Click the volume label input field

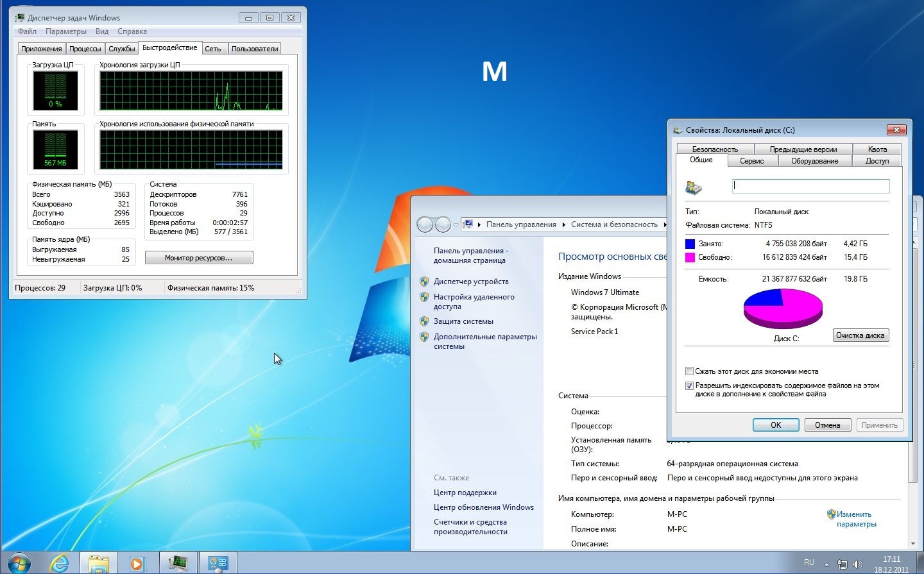(811, 186)
